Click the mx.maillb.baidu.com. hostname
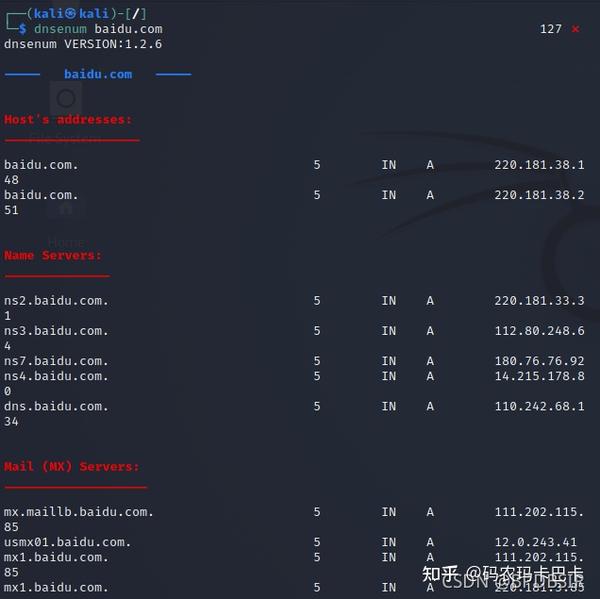 (79, 512)
